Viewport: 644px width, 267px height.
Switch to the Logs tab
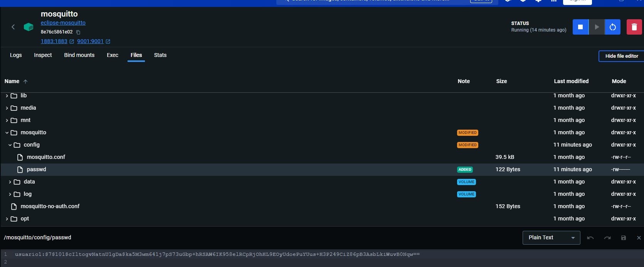point(16,55)
